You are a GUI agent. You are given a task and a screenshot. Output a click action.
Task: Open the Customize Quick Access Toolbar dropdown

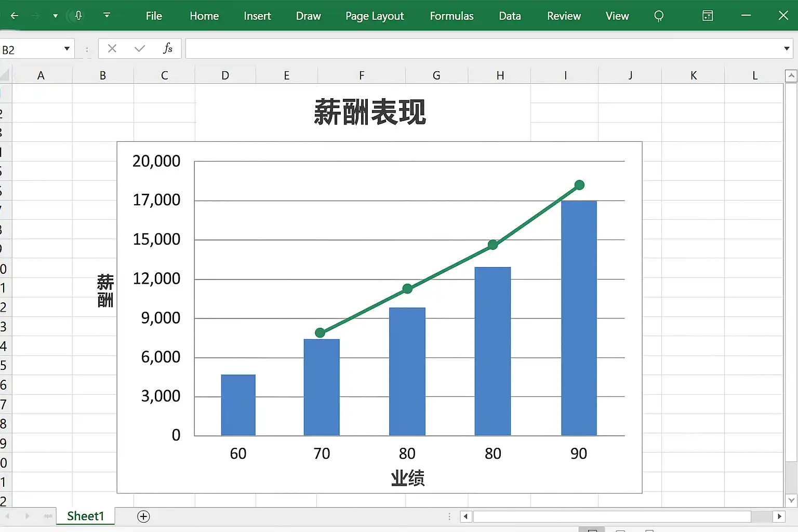[107, 16]
